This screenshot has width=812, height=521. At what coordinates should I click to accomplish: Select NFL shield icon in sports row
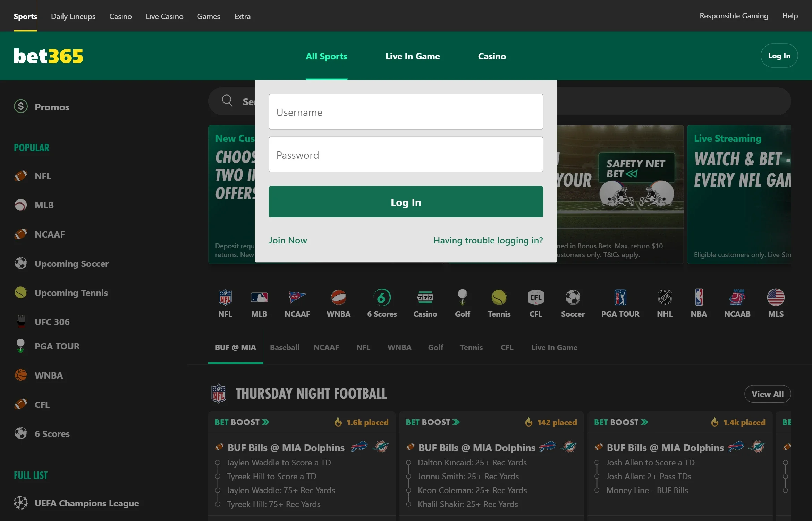(225, 297)
